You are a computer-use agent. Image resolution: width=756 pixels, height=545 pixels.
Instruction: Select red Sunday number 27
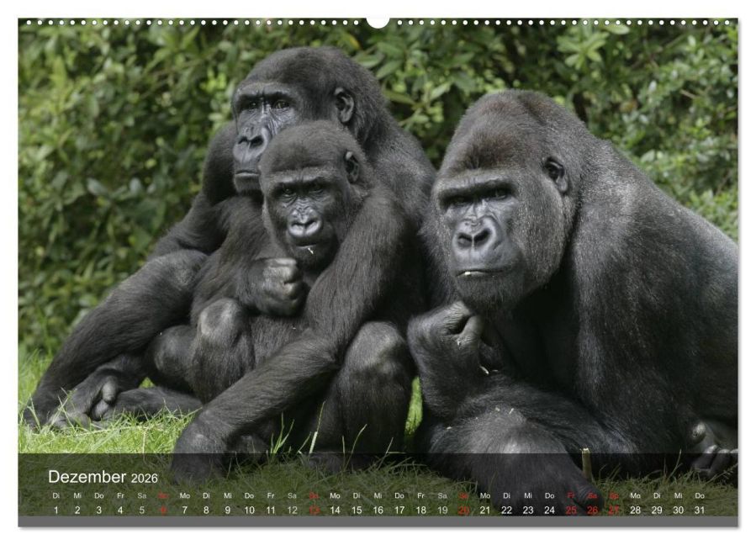(x=614, y=510)
